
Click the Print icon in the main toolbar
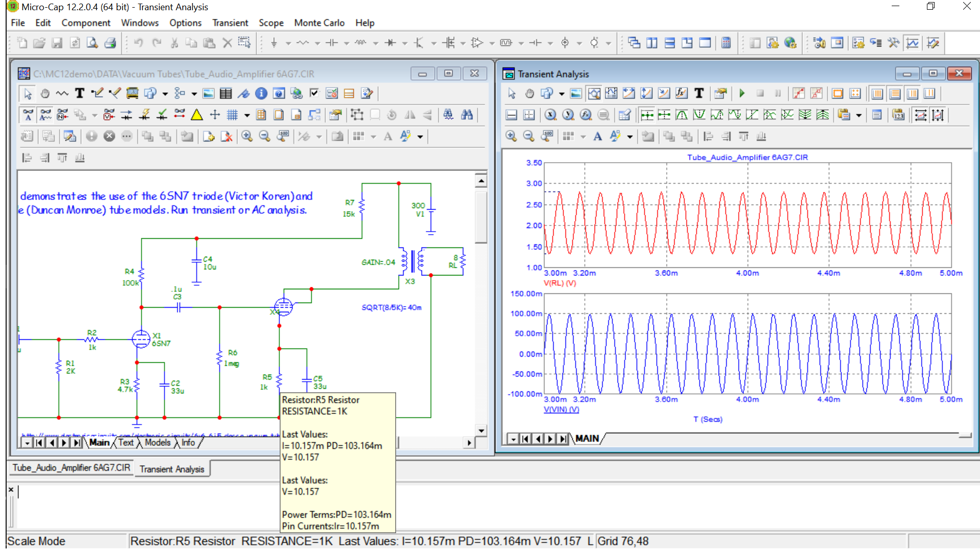coord(110,43)
